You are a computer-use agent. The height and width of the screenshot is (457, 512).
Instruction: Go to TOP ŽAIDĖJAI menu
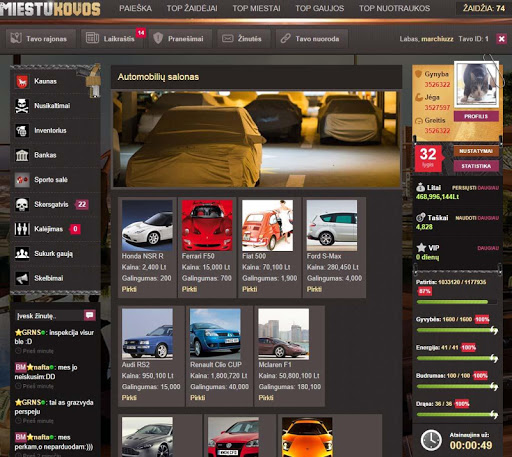click(x=192, y=8)
